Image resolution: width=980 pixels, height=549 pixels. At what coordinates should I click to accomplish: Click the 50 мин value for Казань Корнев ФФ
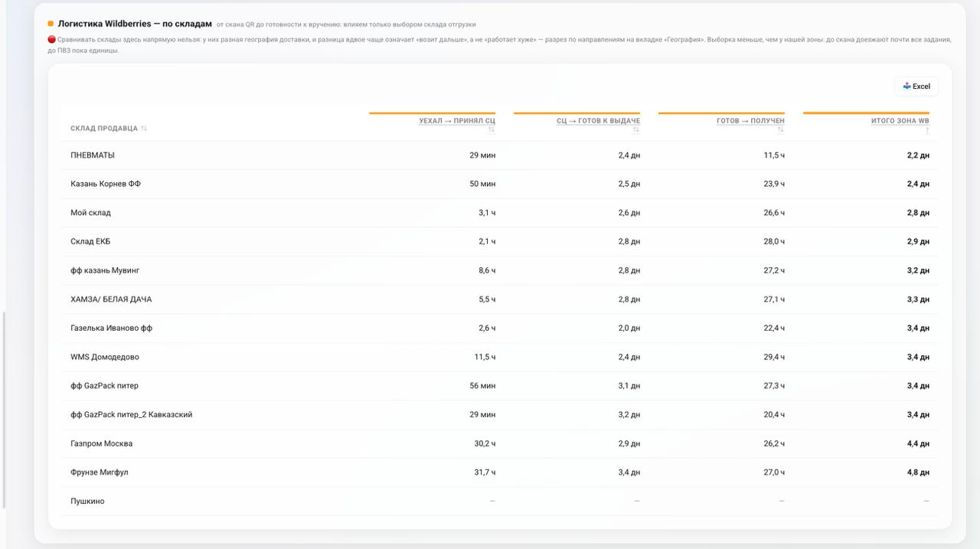(x=482, y=185)
